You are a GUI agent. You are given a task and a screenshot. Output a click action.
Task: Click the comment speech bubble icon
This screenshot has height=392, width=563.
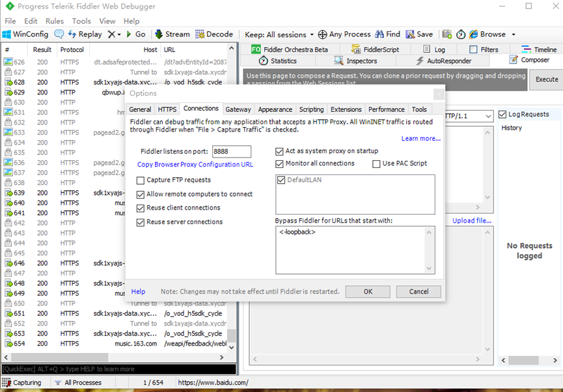pos(59,34)
